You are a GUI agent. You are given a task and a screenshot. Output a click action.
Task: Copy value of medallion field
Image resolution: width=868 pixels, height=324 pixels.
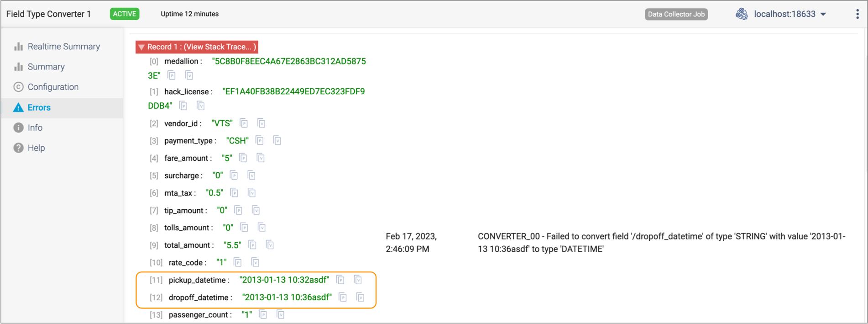click(x=189, y=75)
